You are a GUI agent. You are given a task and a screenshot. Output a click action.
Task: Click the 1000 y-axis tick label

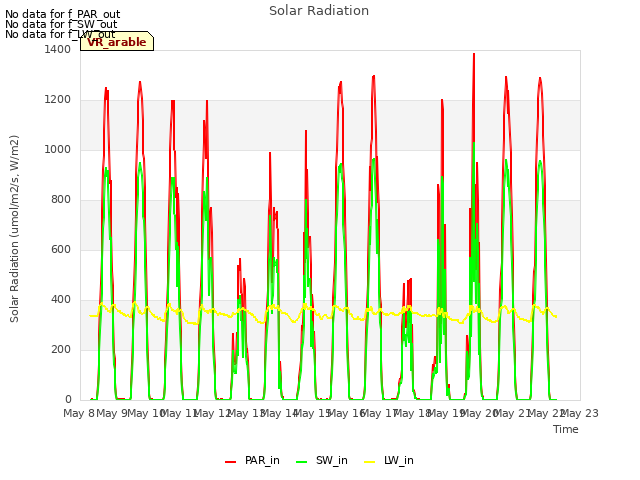pos(58,149)
